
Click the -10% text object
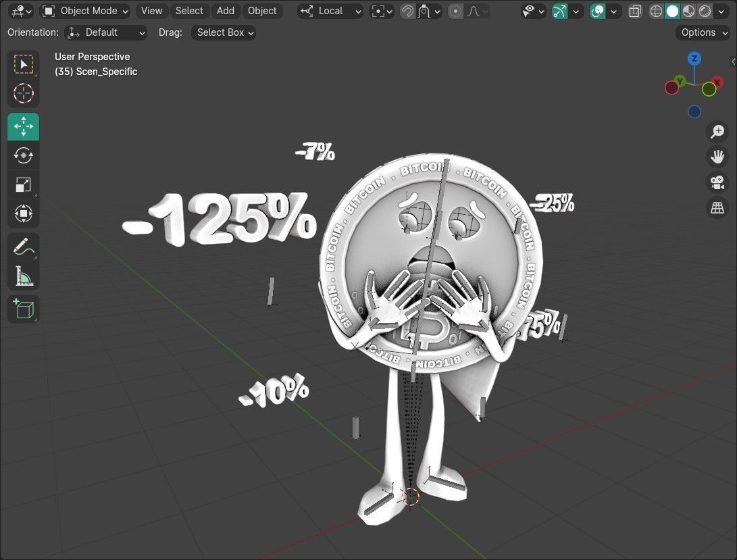[x=275, y=391]
